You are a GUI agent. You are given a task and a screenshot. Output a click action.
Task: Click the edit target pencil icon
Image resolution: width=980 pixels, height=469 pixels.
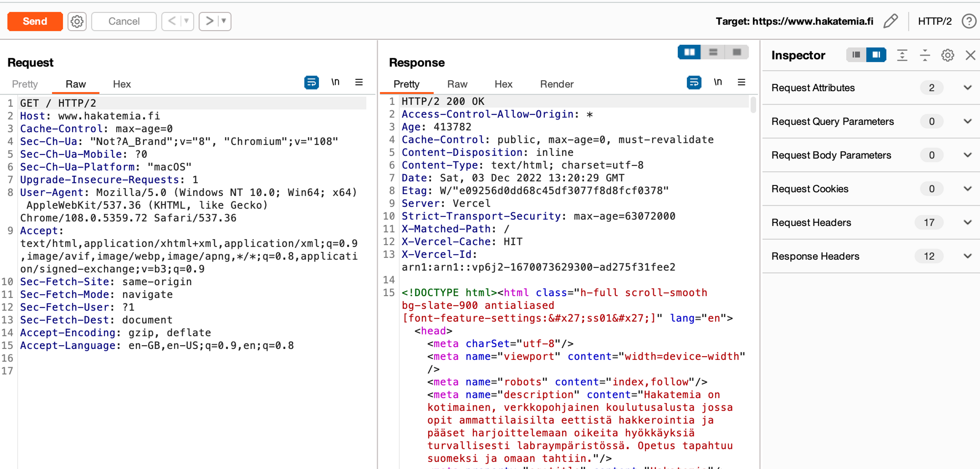tap(890, 21)
